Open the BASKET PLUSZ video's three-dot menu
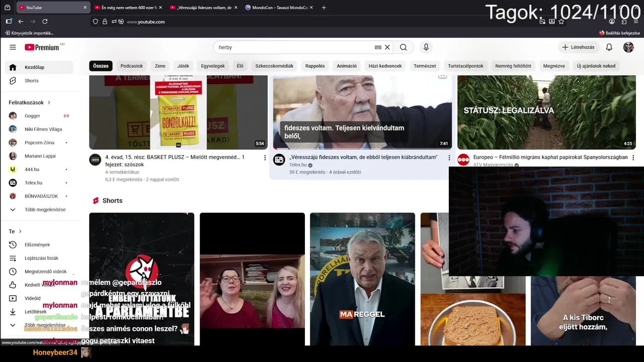 tap(265, 158)
